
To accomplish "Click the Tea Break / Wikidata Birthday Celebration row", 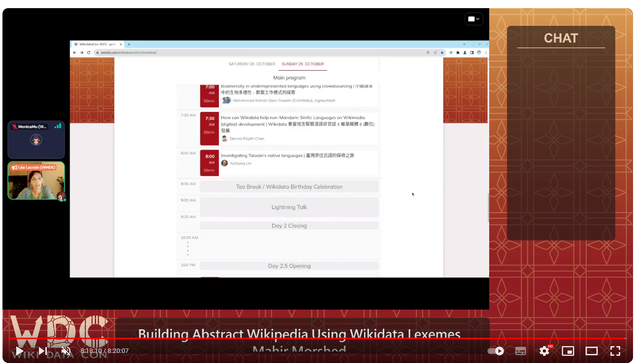I will click(x=289, y=187).
